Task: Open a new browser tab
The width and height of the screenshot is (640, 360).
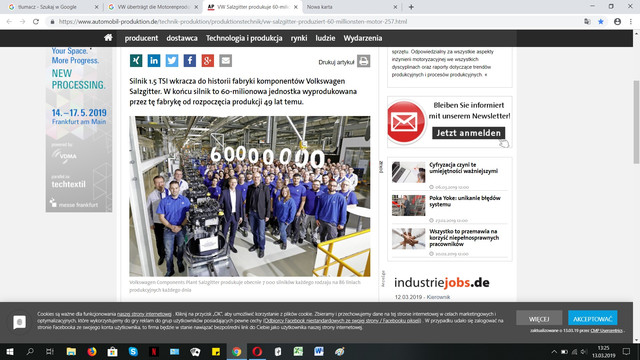Action: coord(411,7)
